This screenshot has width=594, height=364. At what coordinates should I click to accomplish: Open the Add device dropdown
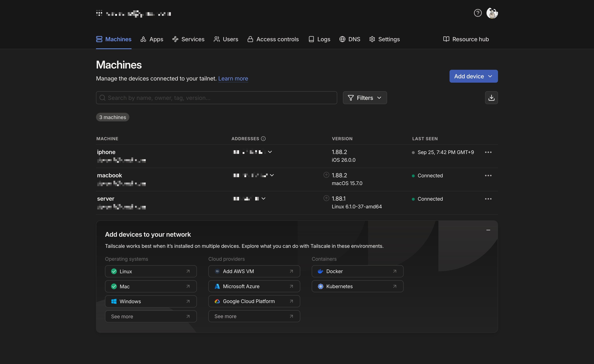pos(473,76)
